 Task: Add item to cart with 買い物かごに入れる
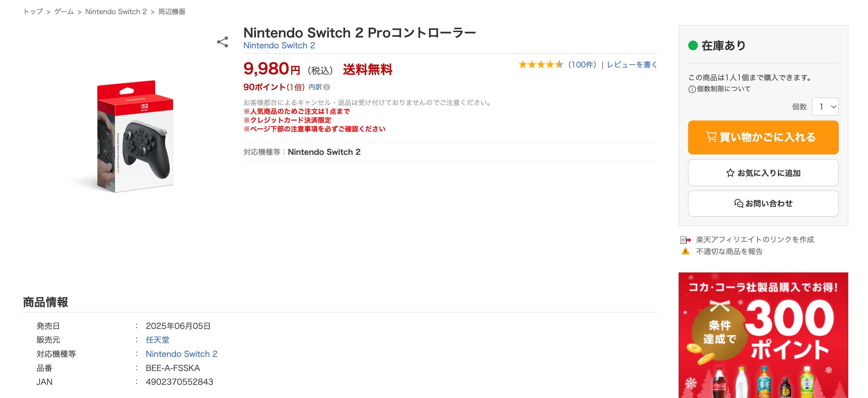[763, 137]
